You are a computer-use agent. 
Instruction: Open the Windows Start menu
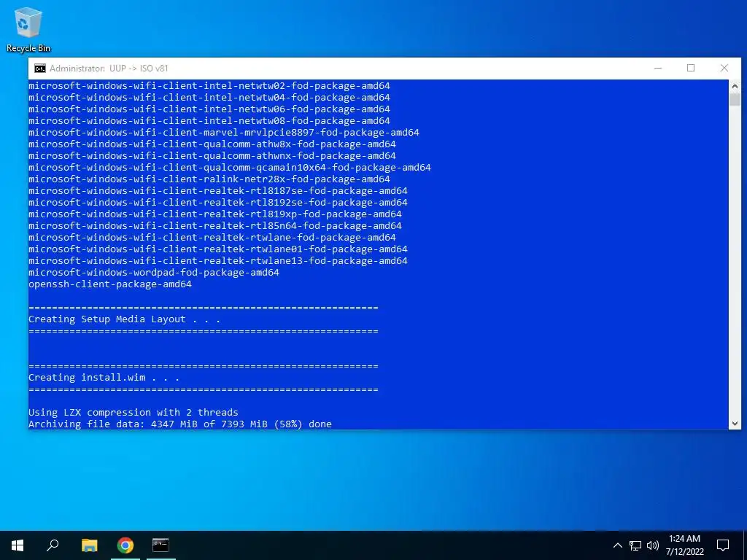point(18,545)
